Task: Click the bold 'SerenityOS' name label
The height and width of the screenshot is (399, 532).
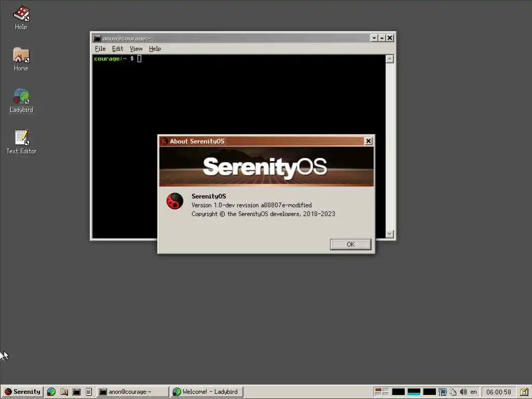Action: click(209, 196)
